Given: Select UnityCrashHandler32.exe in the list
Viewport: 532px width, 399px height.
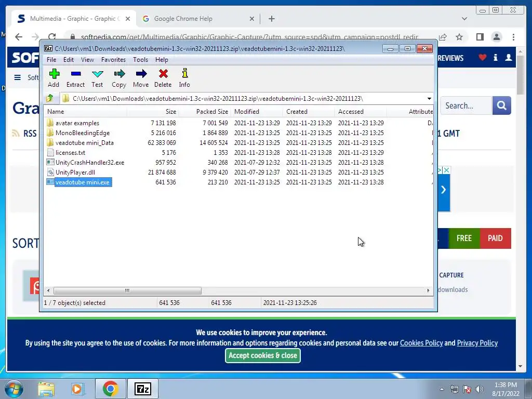Looking at the screenshot, I should [90, 163].
